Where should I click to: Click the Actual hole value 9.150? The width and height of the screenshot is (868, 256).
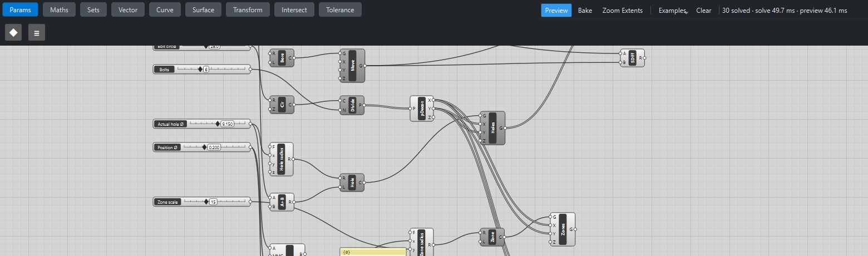[227, 124]
